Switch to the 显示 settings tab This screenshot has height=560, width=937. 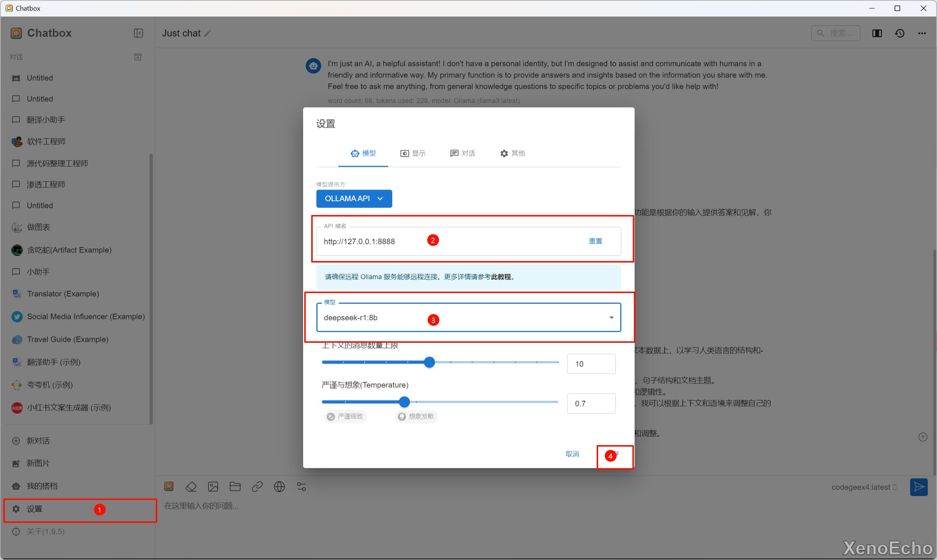pos(413,153)
